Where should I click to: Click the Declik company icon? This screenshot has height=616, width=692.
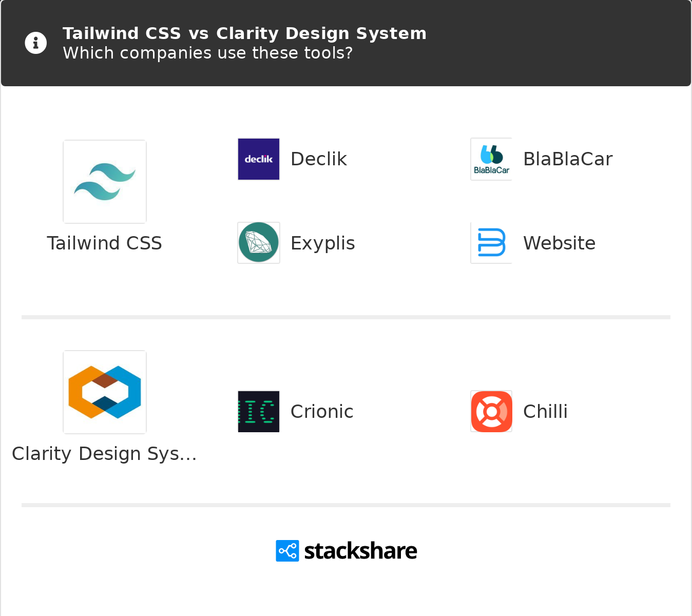[258, 159]
